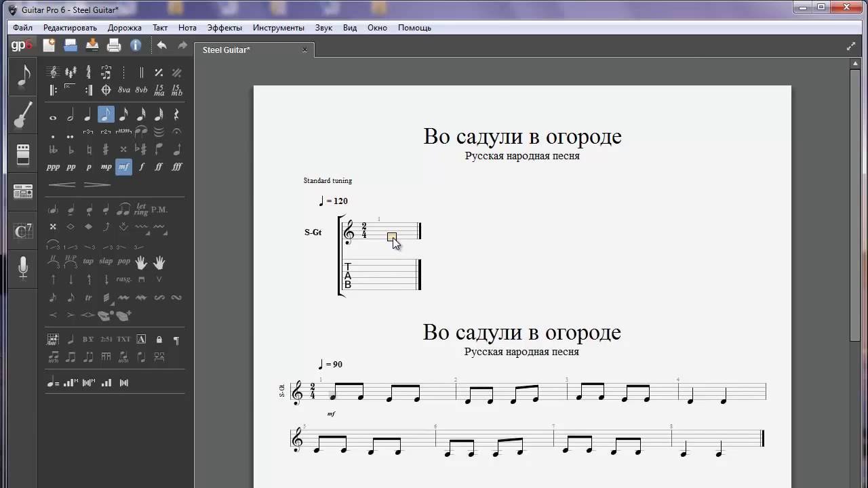This screenshot has height=488, width=868.
Task: Set dynamic to fff
Action: pos(176,167)
